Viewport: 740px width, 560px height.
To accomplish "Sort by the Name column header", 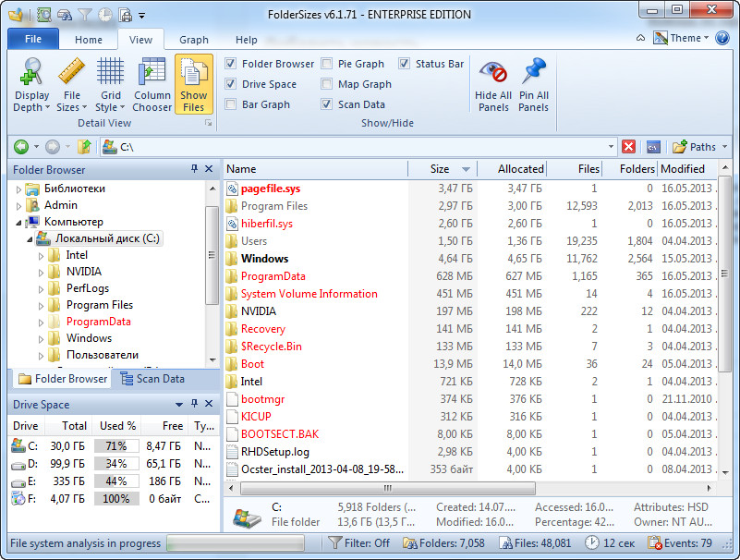I will [315, 168].
